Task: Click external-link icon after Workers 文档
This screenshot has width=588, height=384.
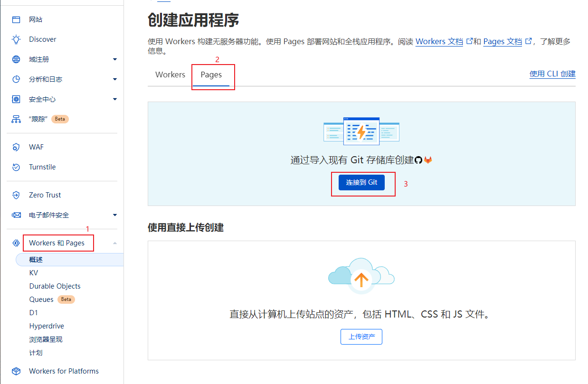Action: 470,41
